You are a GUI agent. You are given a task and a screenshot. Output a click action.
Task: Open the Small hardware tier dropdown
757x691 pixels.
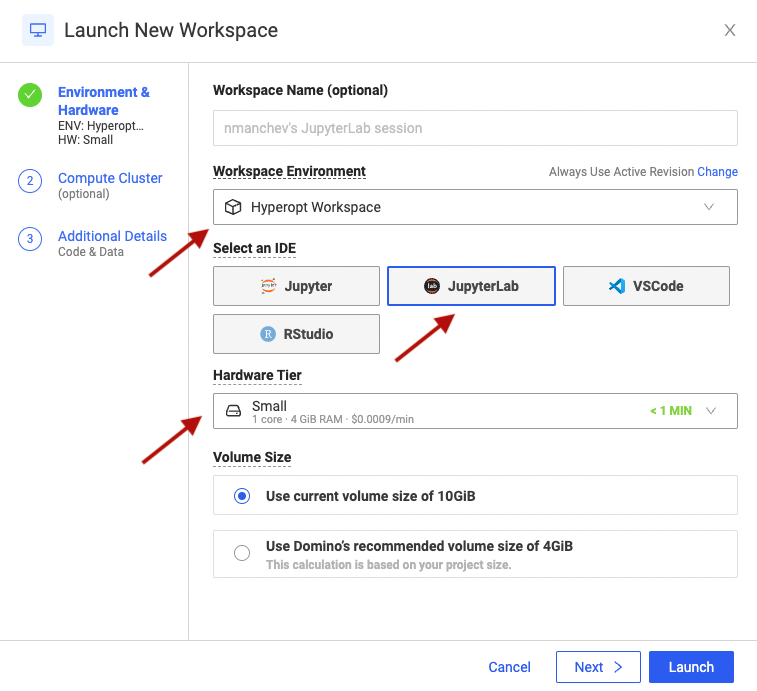(x=475, y=411)
